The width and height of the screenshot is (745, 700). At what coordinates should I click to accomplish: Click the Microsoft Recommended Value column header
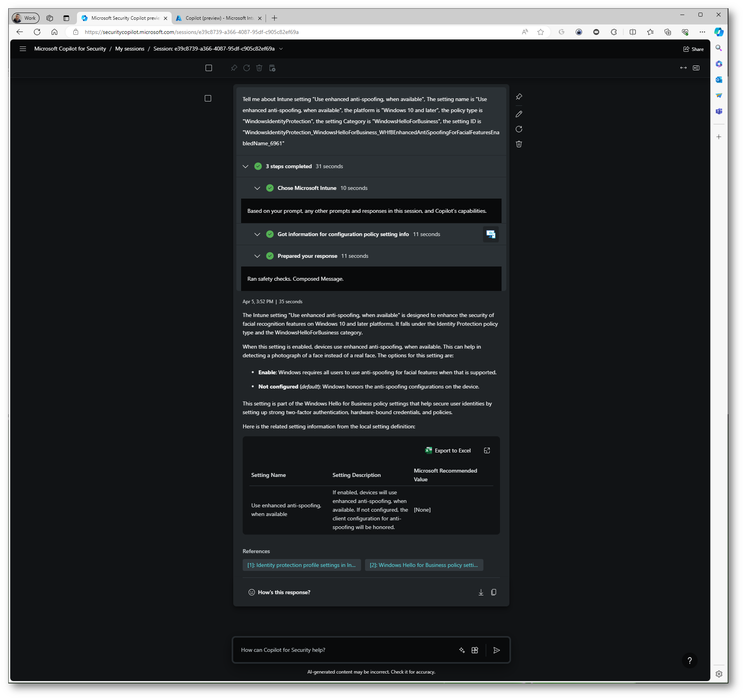446,475
